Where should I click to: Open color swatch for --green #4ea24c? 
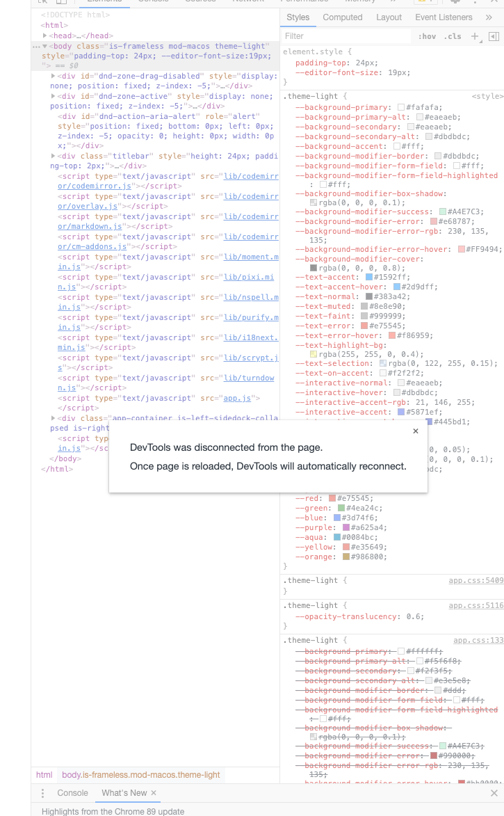341,508
